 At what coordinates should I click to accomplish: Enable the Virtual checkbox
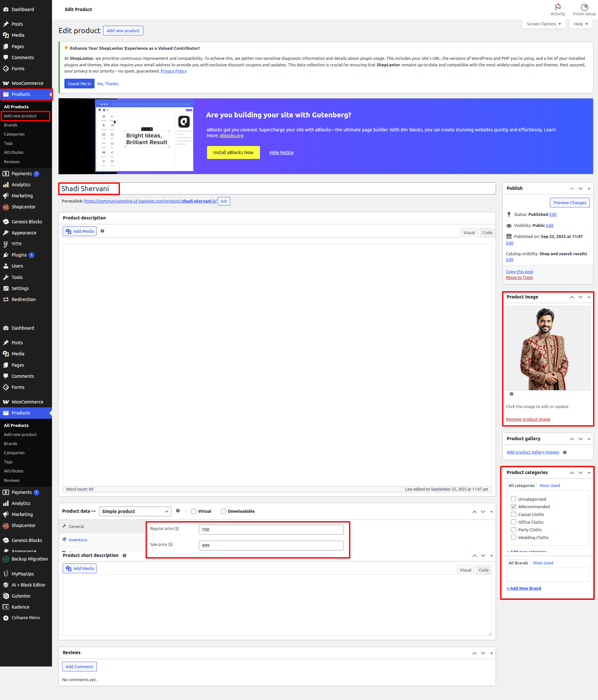[194, 511]
